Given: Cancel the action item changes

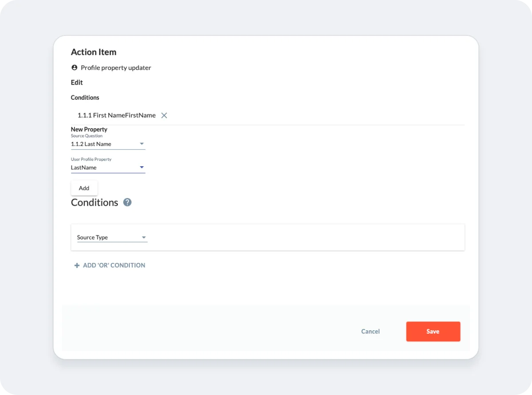Looking at the screenshot, I should (x=370, y=331).
